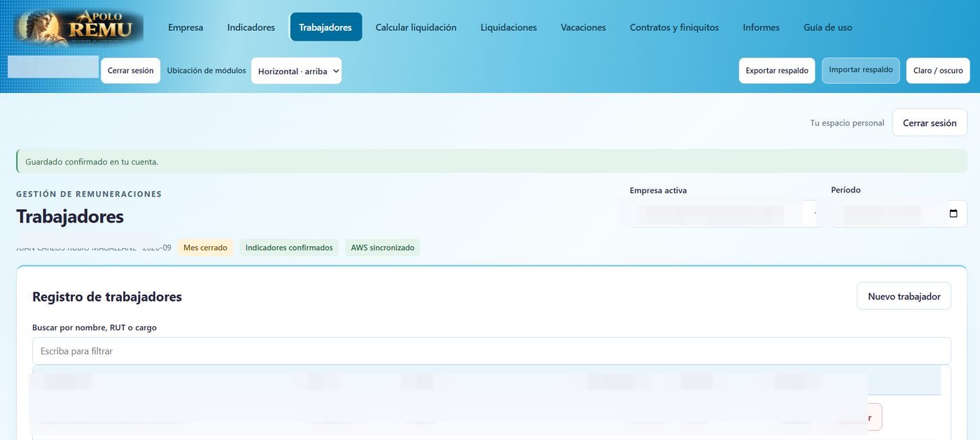This screenshot has width=980, height=440.
Task: Click Importar respaldo
Action: 861,71
